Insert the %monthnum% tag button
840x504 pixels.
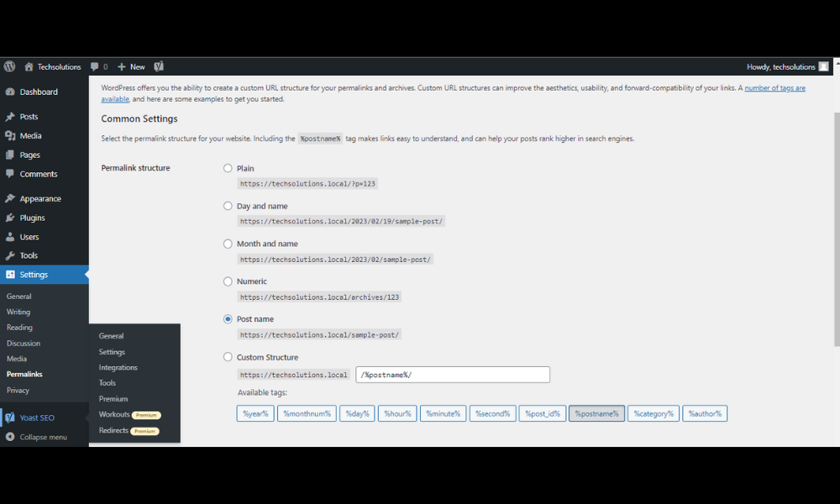(307, 413)
